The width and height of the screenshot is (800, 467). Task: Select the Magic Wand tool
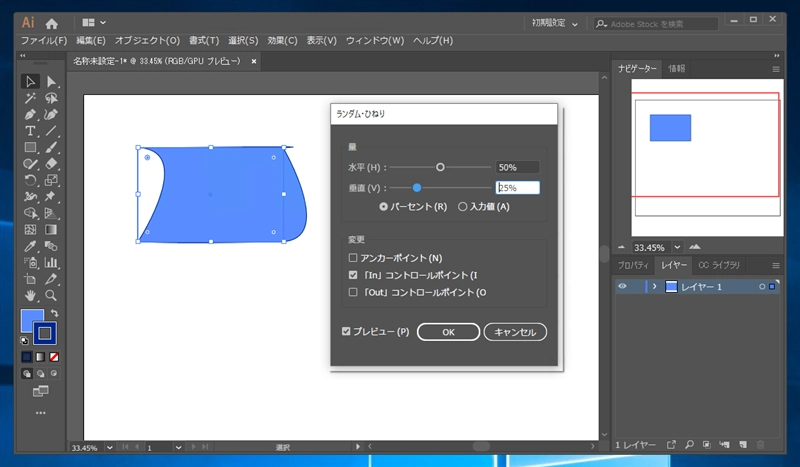pos(30,98)
